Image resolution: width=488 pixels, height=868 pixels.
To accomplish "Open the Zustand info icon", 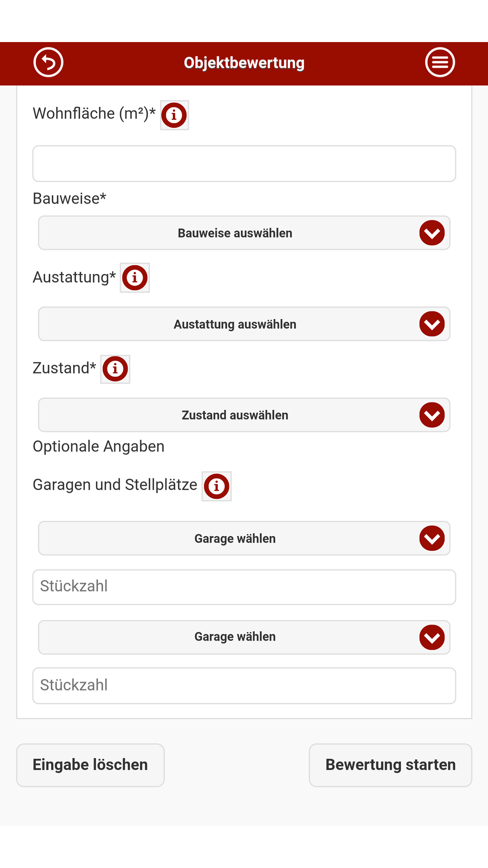I will point(115,369).
